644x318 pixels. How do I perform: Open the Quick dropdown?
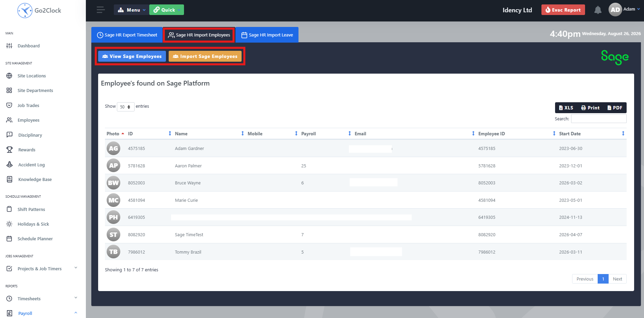click(166, 10)
